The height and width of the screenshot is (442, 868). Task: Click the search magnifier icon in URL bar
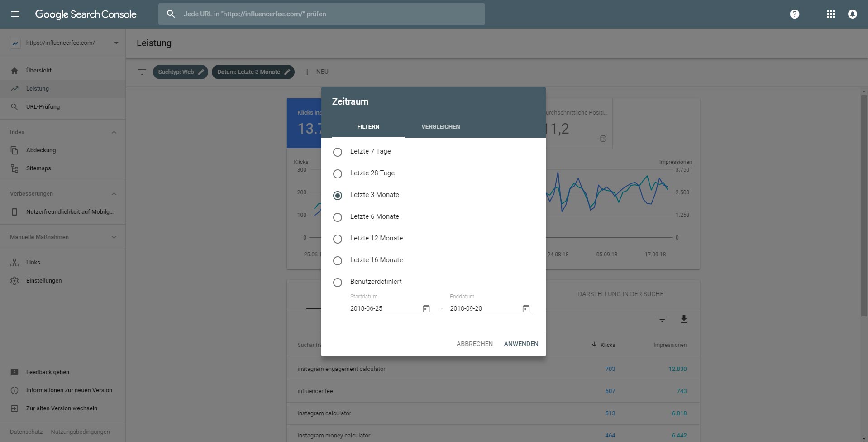click(171, 14)
